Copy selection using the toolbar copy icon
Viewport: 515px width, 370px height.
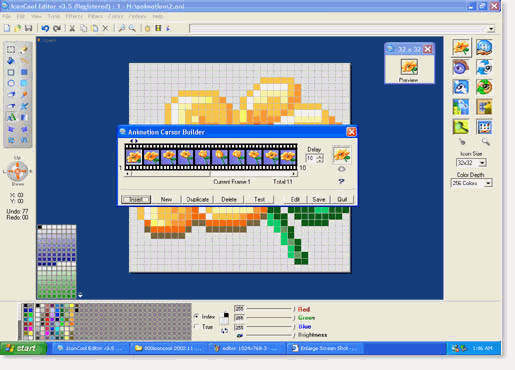[83, 28]
